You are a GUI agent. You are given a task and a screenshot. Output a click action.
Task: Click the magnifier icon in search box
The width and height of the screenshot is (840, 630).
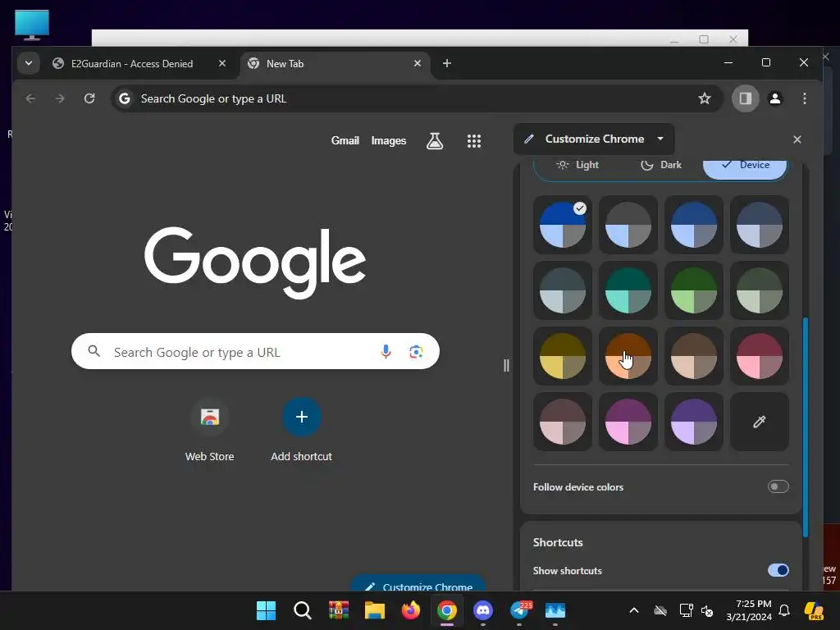tap(94, 351)
